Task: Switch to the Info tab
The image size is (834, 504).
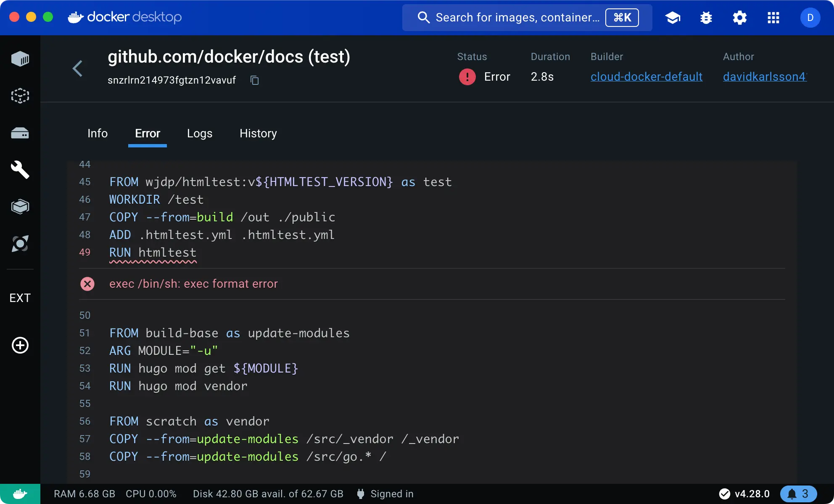Action: pos(97,133)
